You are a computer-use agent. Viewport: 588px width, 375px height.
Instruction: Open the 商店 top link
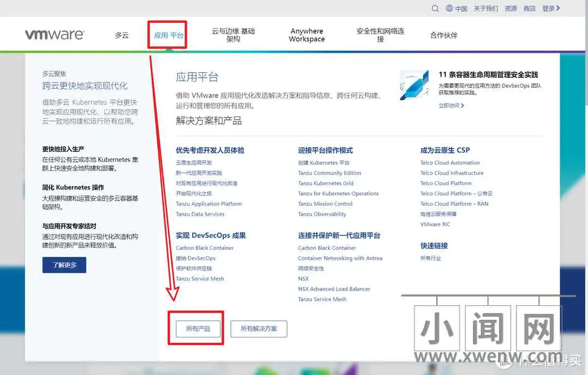pos(530,8)
